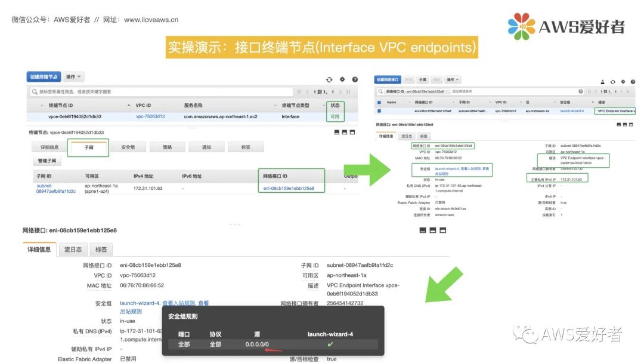Click the blue 创建终端节点 button
644x363 pixels.
click(x=44, y=77)
